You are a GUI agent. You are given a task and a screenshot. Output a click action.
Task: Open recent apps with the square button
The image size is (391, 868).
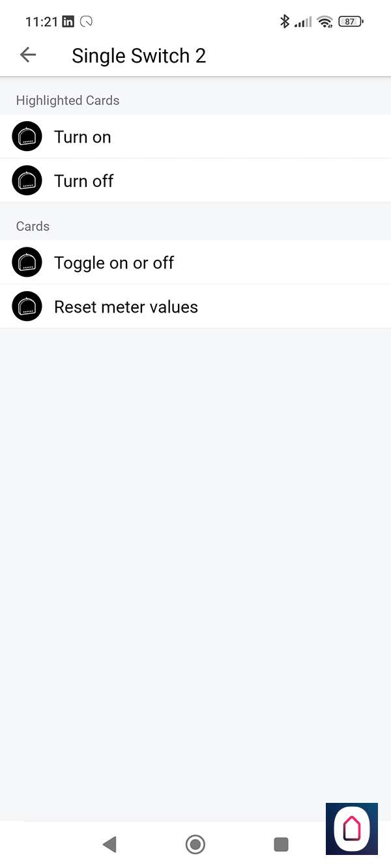(x=281, y=845)
